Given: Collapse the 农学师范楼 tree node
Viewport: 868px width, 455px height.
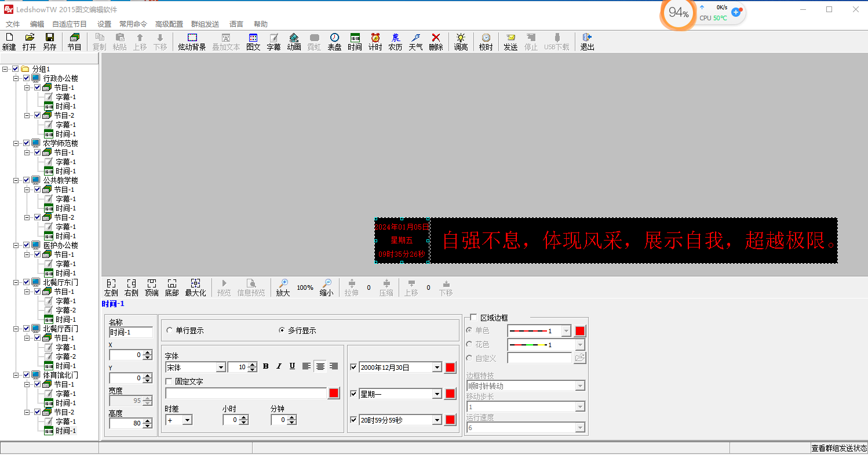Looking at the screenshot, I should tap(16, 143).
